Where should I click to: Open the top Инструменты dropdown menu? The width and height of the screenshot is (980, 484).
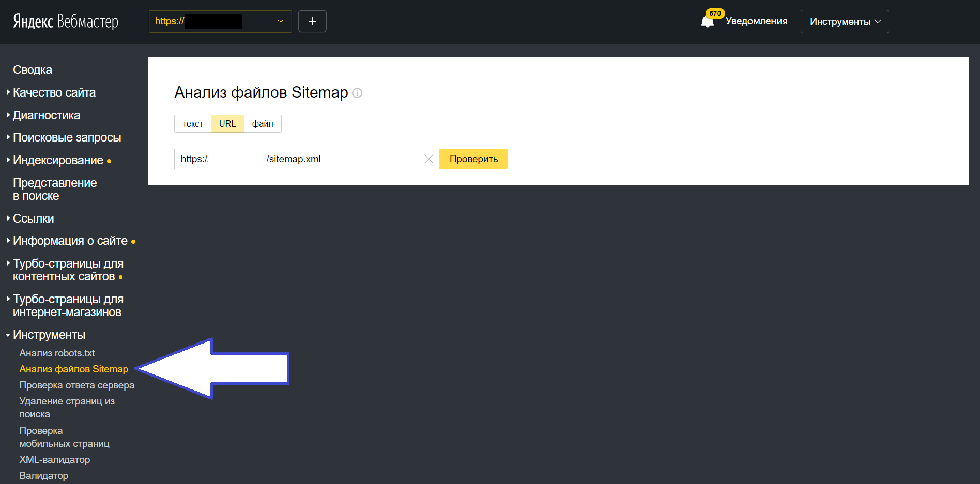(x=844, y=22)
